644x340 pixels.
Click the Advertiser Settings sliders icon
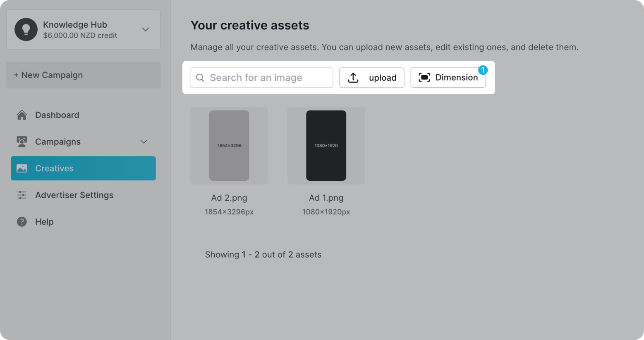click(x=22, y=195)
